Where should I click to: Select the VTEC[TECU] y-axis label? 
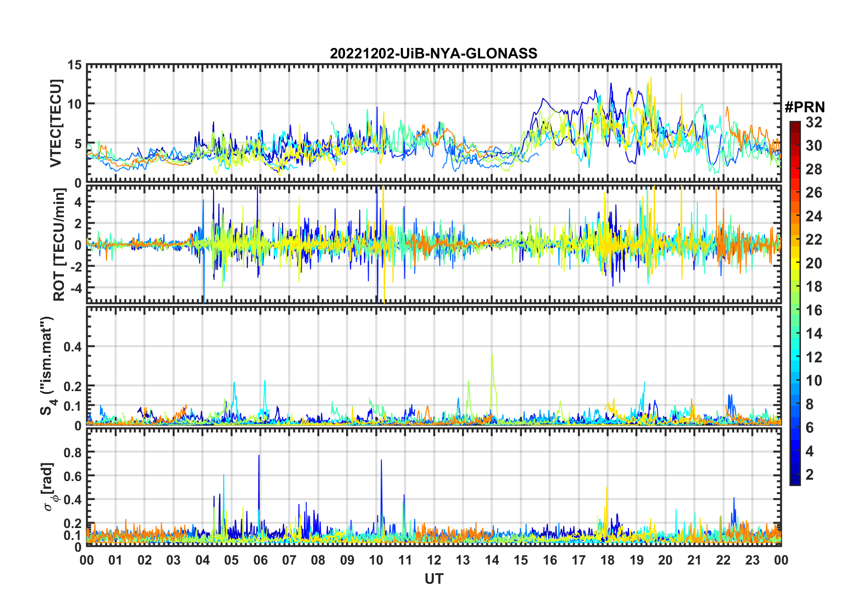56,124
